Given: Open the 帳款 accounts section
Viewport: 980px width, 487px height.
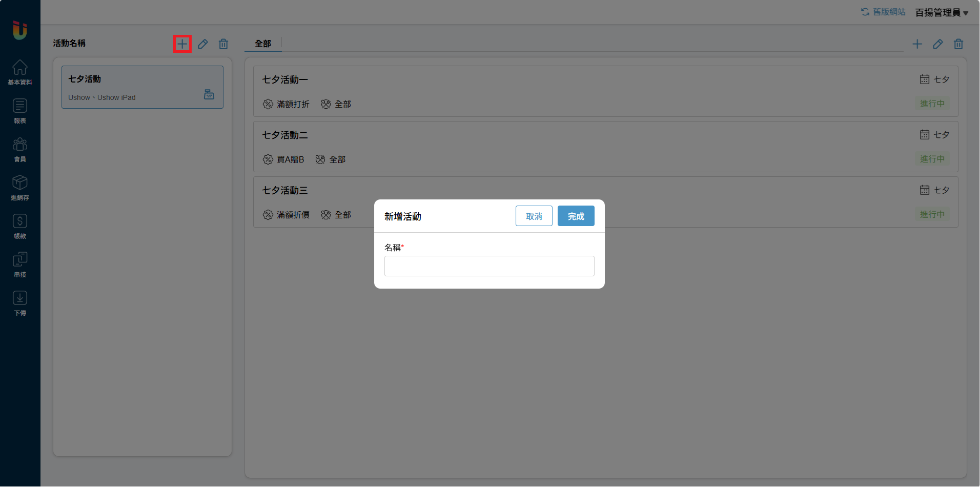Looking at the screenshot, I should point(20,226).
